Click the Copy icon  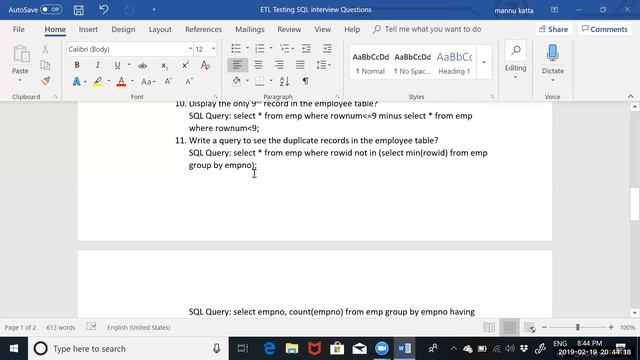click(x=45, y=65)
